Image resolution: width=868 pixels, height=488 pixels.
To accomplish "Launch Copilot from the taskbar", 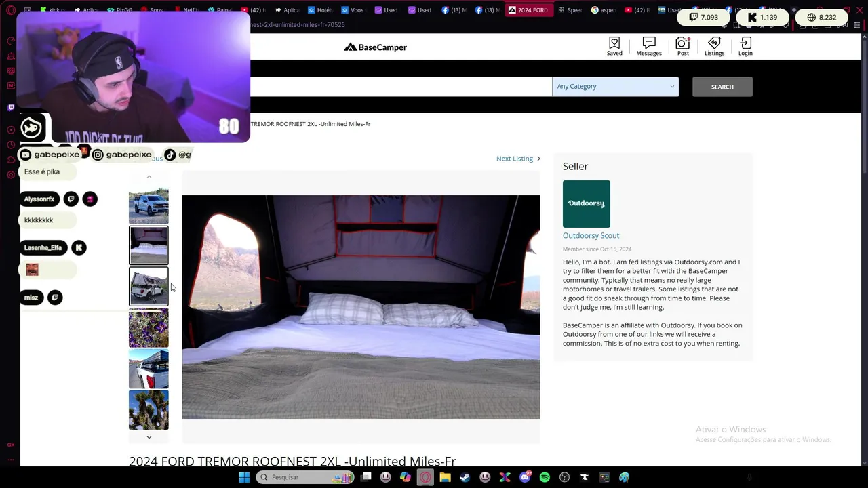I will coord(406,477).
